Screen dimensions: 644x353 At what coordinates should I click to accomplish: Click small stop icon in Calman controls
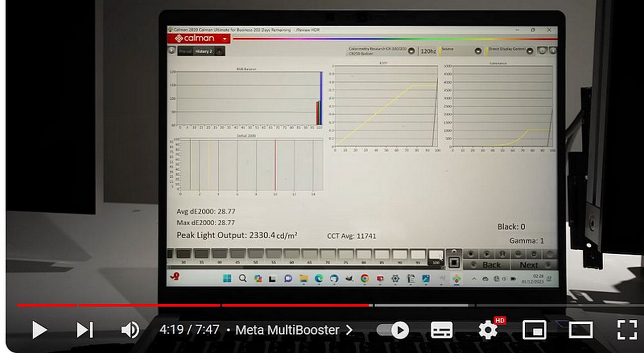point(470,254)
